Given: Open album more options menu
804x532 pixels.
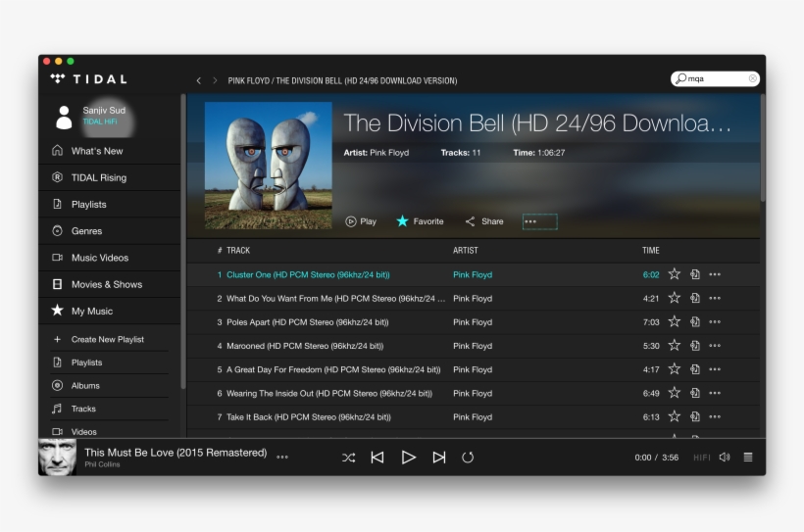Looking at the screenshot, I should (539, 221).
